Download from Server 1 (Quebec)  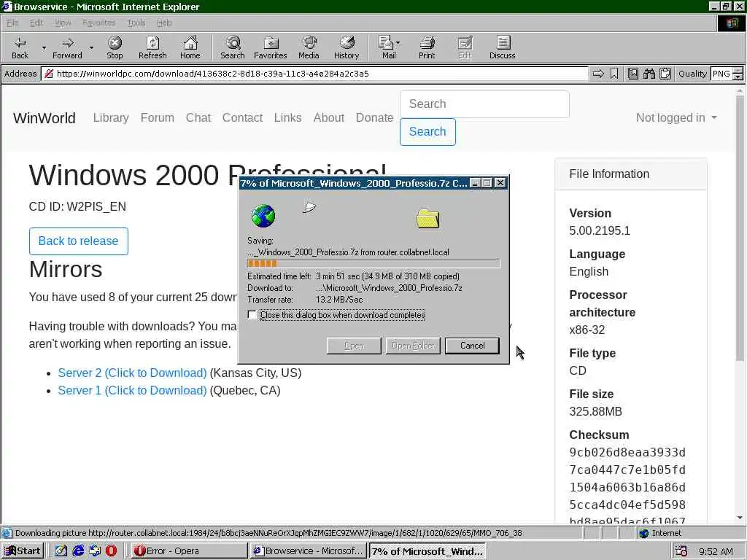133,391
